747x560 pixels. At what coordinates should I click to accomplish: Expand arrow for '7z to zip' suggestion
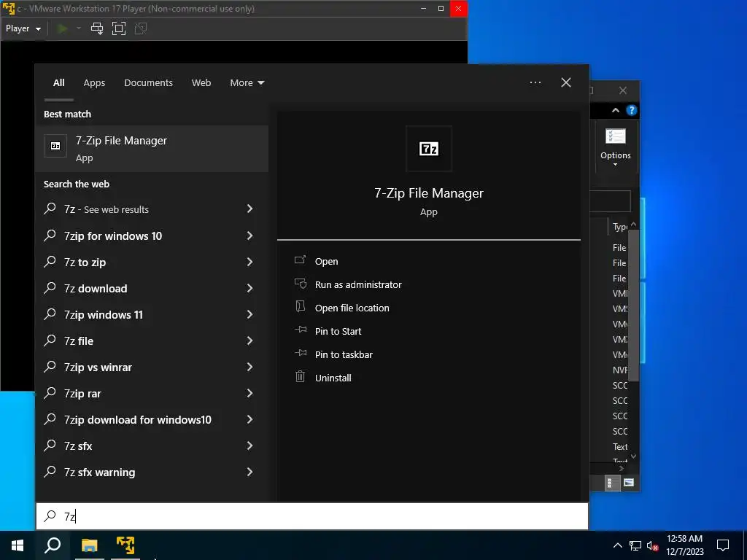[249, 262]
